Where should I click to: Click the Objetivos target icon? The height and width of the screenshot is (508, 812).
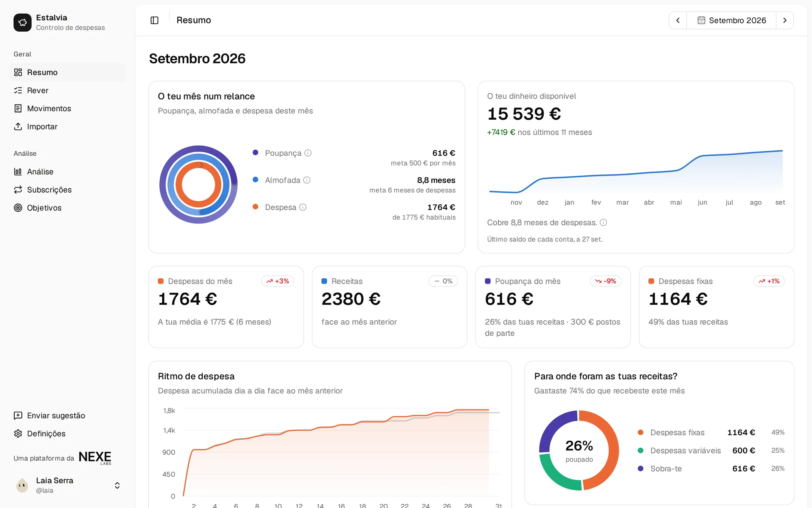click(18, 208)
